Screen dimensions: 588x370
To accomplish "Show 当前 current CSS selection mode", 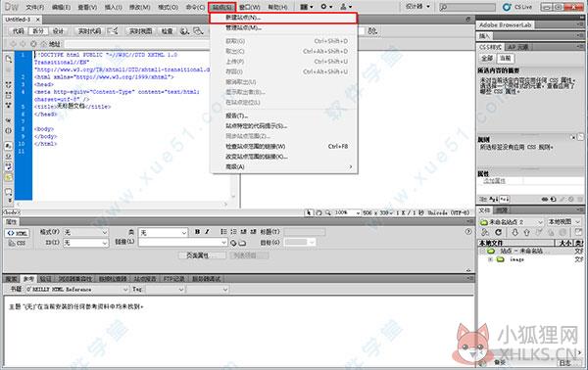I will (505, 58).
